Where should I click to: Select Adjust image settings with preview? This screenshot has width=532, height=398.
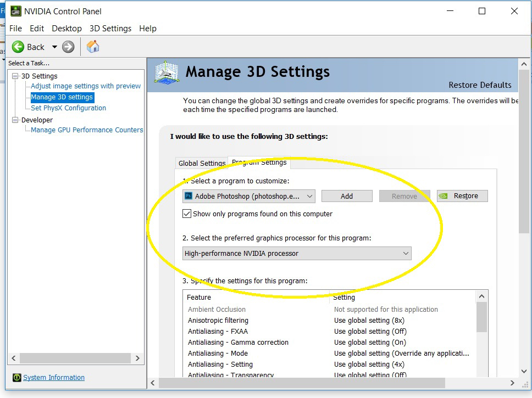[86, 86]
